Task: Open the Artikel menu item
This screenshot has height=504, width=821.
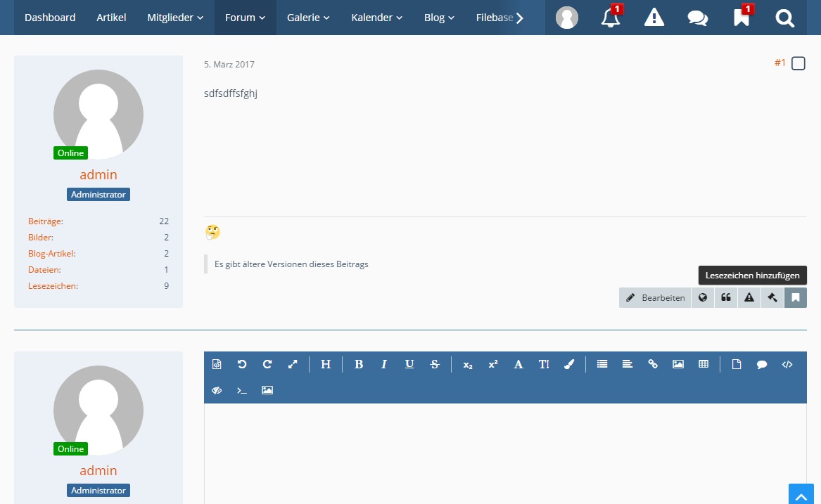Action: tap(111, 18)
